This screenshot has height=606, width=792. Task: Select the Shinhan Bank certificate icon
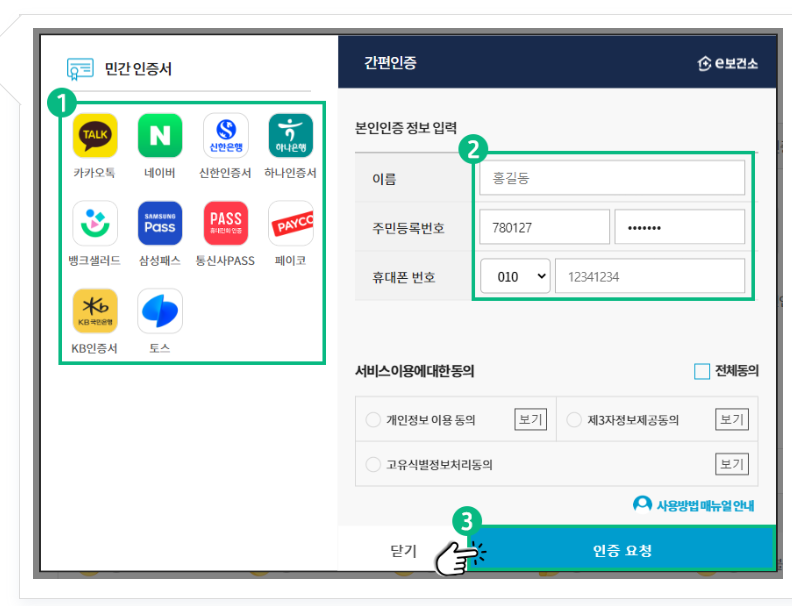226,135
